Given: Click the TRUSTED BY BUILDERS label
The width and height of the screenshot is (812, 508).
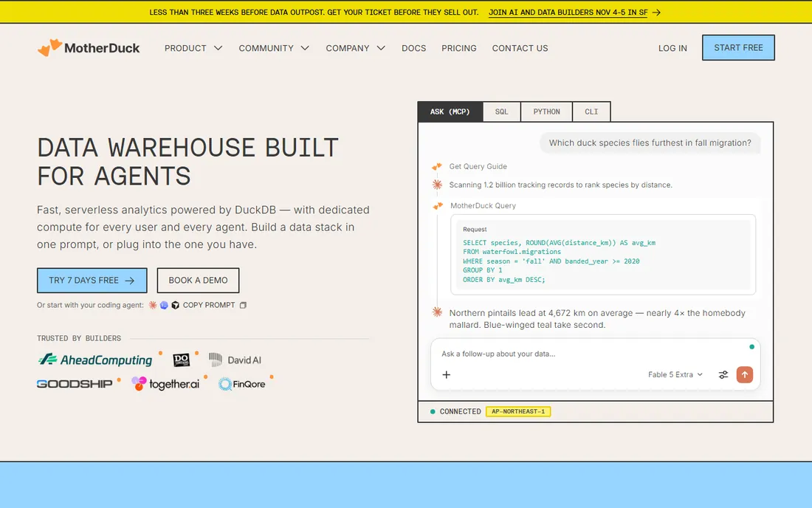Looking at the screenshot, I should 79,338.
